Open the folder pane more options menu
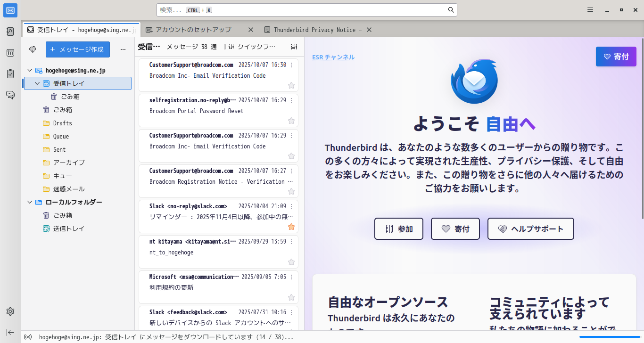The width and height of the screenshot is (644, 343). tap(123, 49)
